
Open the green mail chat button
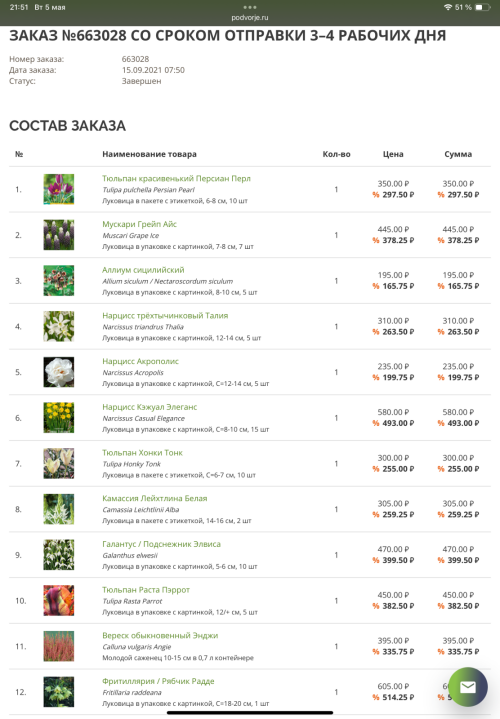(x=467, y=686)
